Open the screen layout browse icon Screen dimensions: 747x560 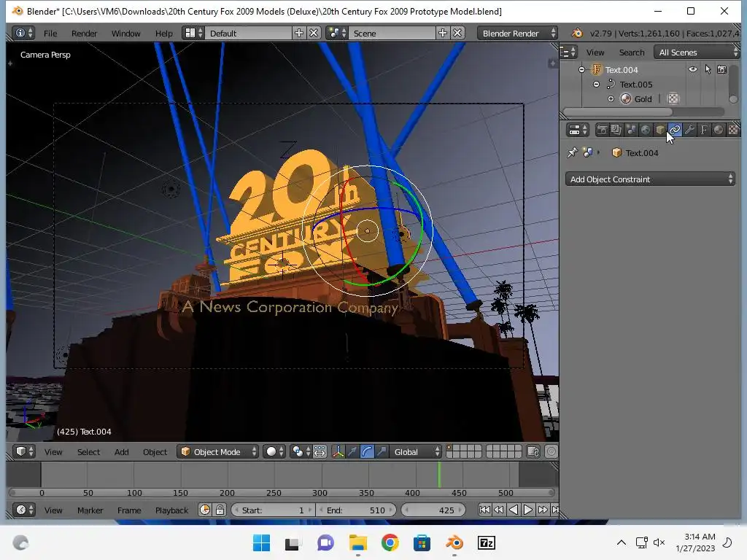193,33
